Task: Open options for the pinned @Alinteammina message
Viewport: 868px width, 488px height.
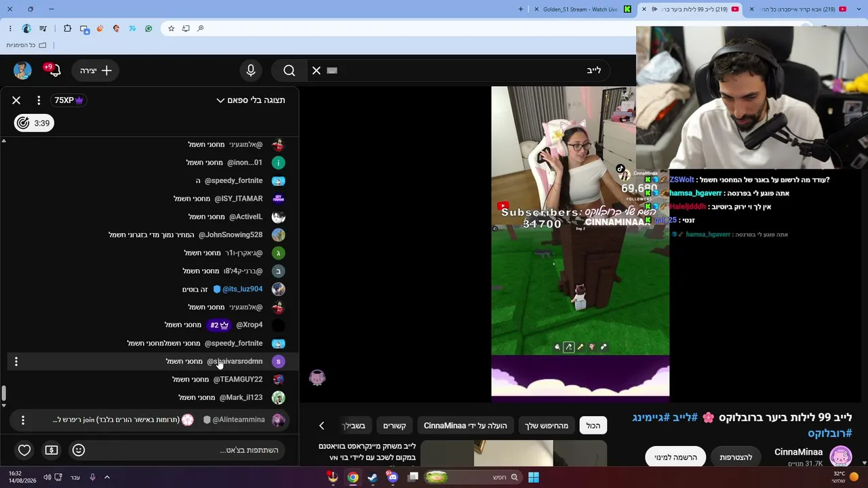Action: (23, 420)
